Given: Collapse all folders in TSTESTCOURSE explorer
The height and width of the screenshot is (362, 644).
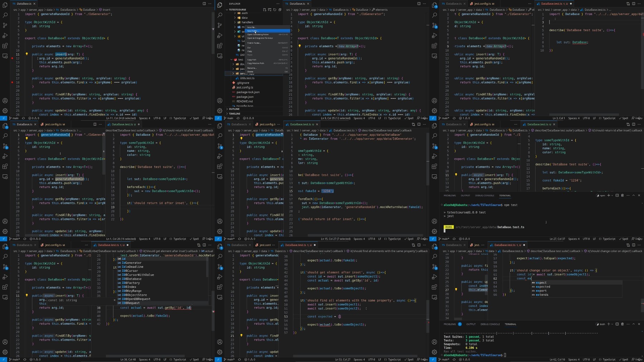Looking at the screenshot, I should coord(279,10).
